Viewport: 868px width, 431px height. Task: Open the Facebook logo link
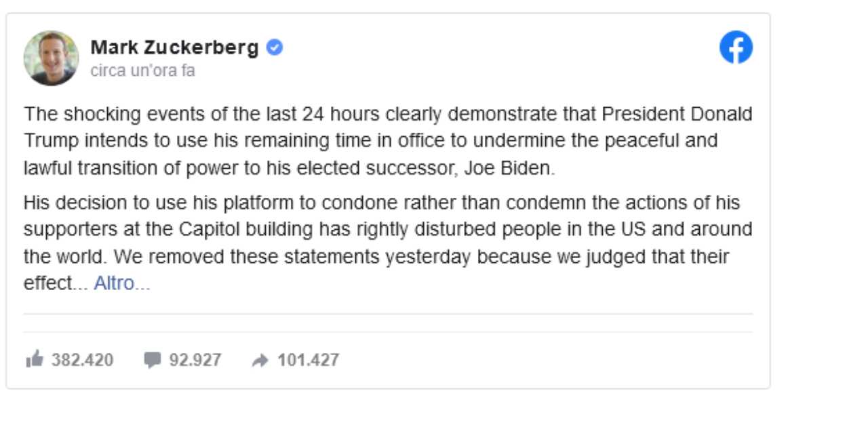pos(736,48)
